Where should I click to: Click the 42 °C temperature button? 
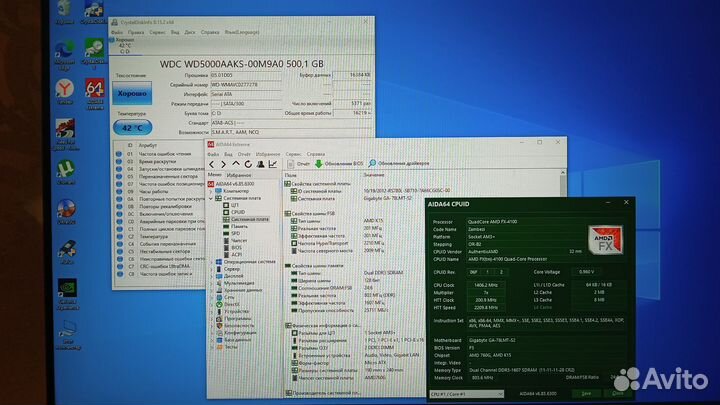pos(132,128)
